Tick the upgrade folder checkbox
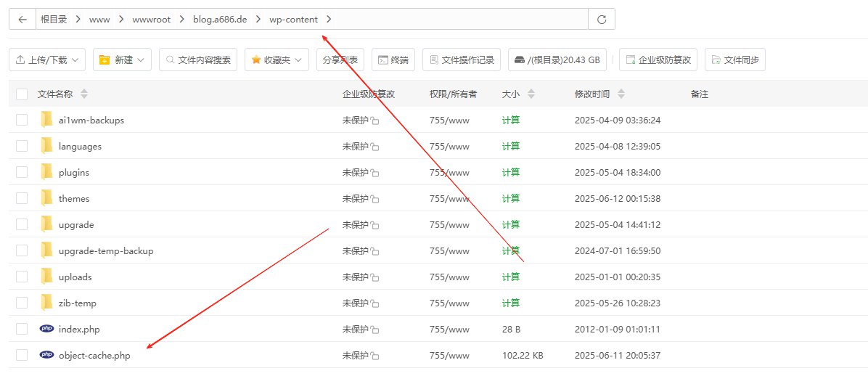This screenshot has height=392, width=868. point(22,224)
